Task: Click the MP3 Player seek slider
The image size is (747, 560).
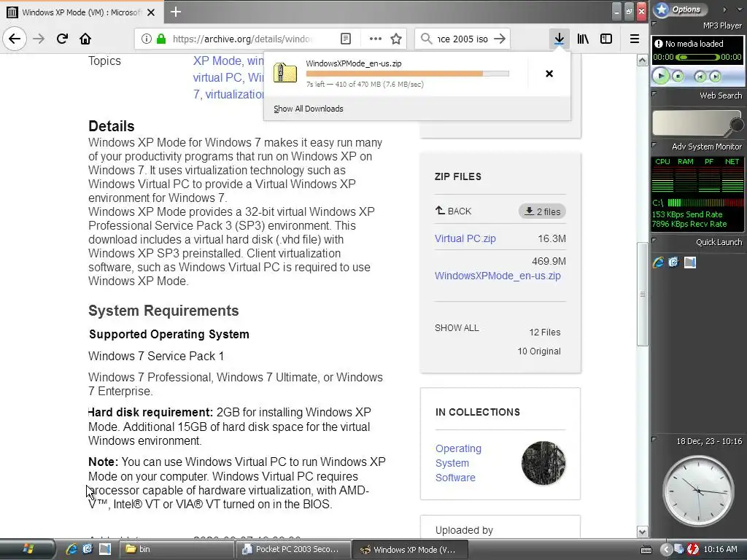Action: pyautogui.click(x=698, y=57)
